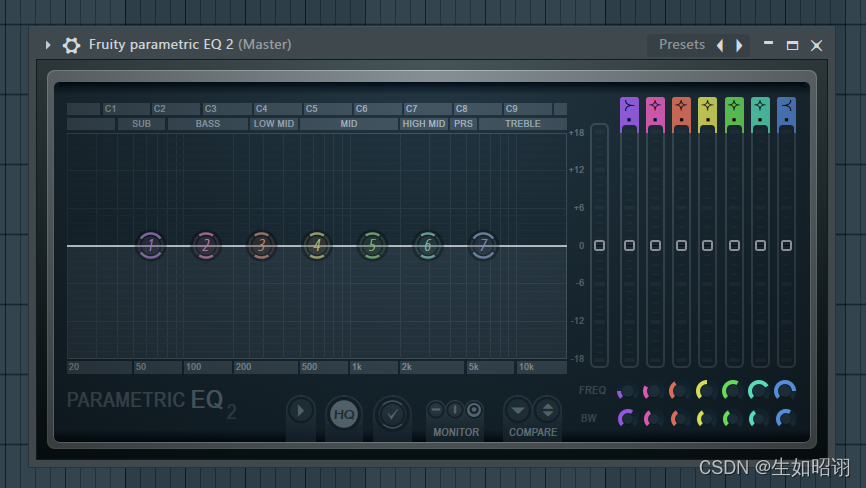866x488 pixels.
Task: Click the MID range label
Action: (x=348, y=124)
